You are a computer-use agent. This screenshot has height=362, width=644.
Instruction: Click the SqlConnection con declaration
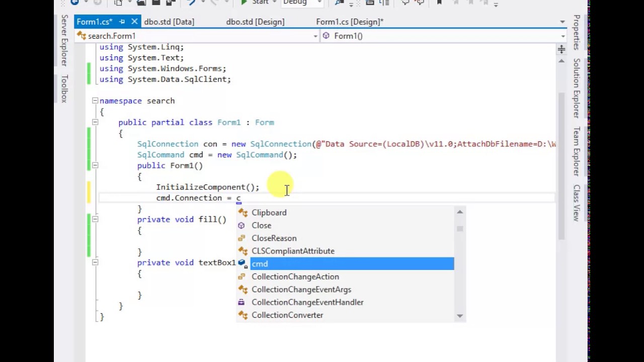click(346, 144)
